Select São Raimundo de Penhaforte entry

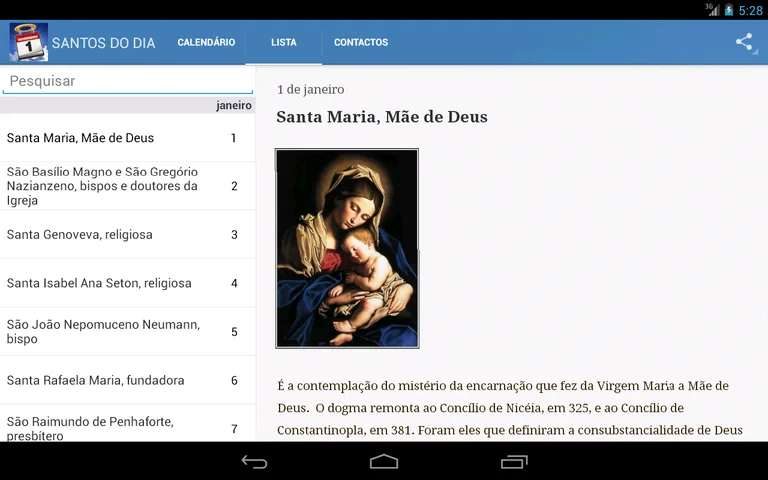click(128, 423)
